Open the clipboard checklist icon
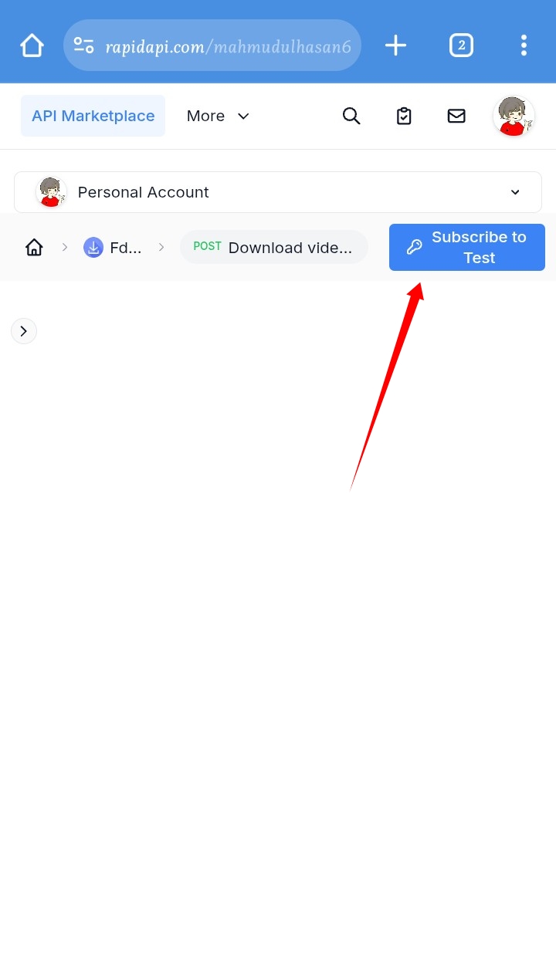The height and width of the screenshot is (980, 556). pyautogui.click(x=404, y=116)
